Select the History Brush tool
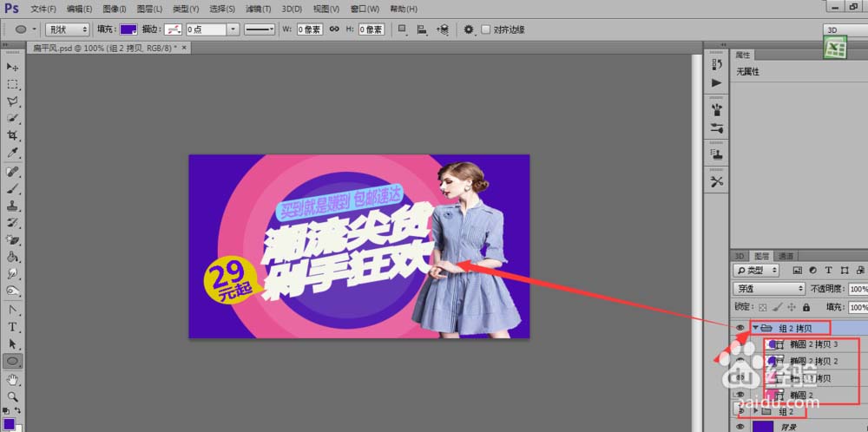The width and height of the screenshot is (868, 432). [x=12, y=223]
